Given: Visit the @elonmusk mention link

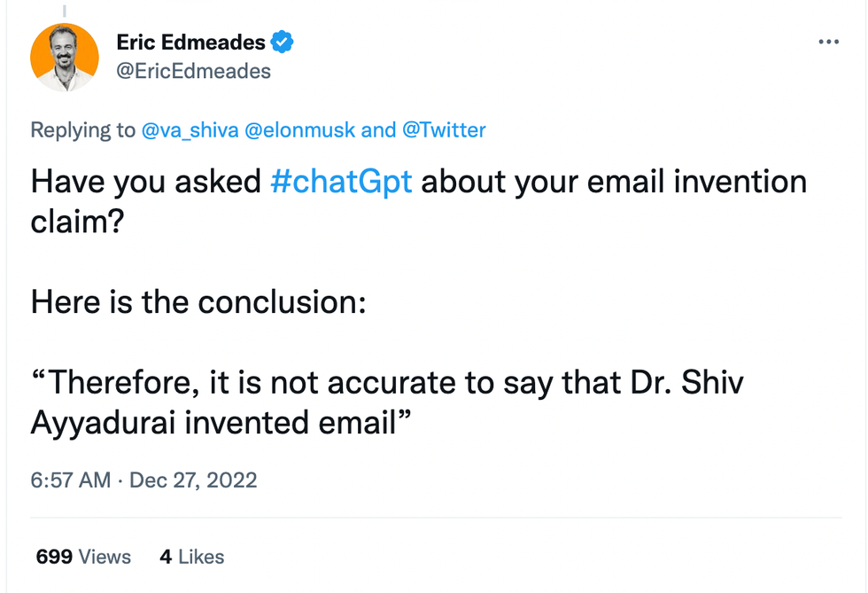Looking at the screenshot, I should pyautogui.click(x=298, y=130).
